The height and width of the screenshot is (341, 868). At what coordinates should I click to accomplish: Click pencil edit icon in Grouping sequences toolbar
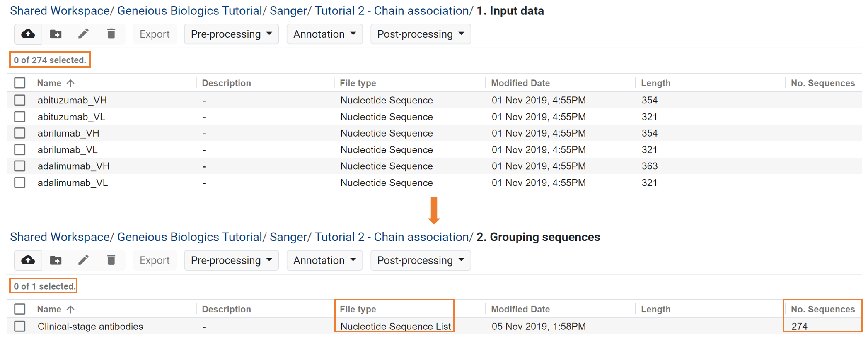point(83,260)
